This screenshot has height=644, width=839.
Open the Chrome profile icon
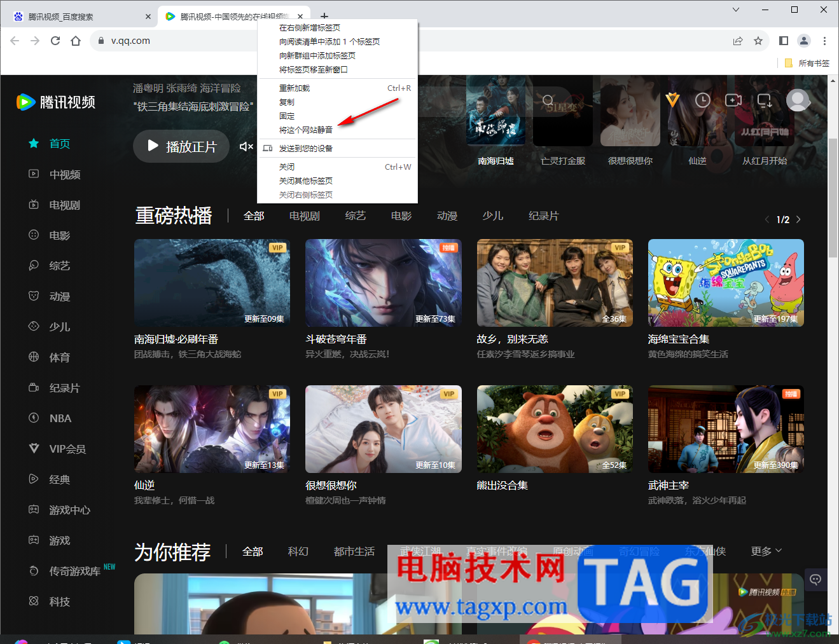tap(804, 41)
